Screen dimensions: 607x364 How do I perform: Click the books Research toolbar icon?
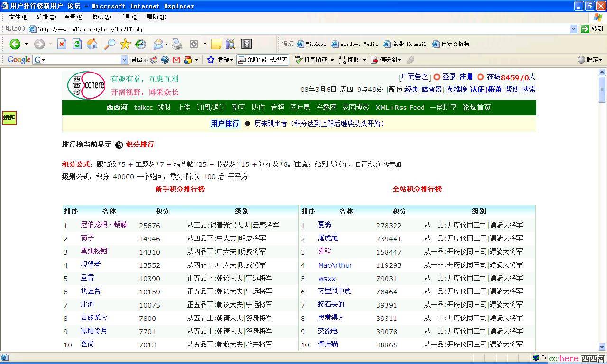pos(231,44)
